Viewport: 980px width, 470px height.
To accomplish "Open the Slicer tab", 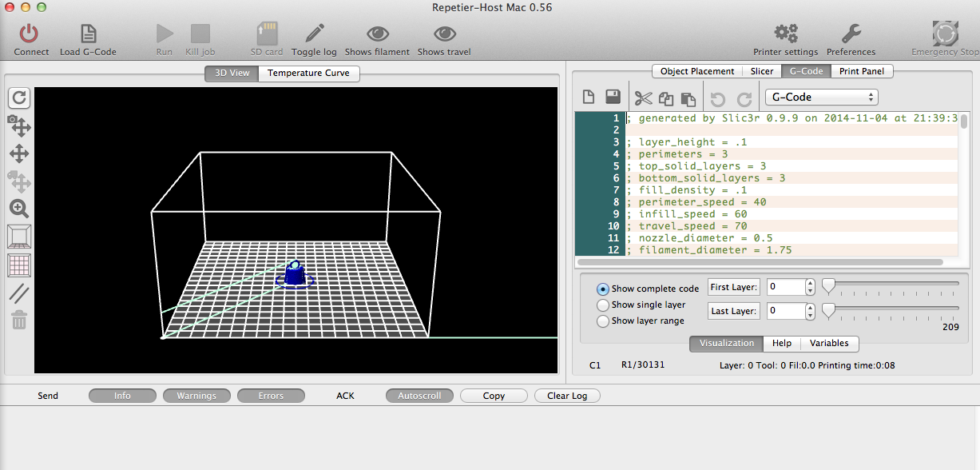I will pos(762,71).
